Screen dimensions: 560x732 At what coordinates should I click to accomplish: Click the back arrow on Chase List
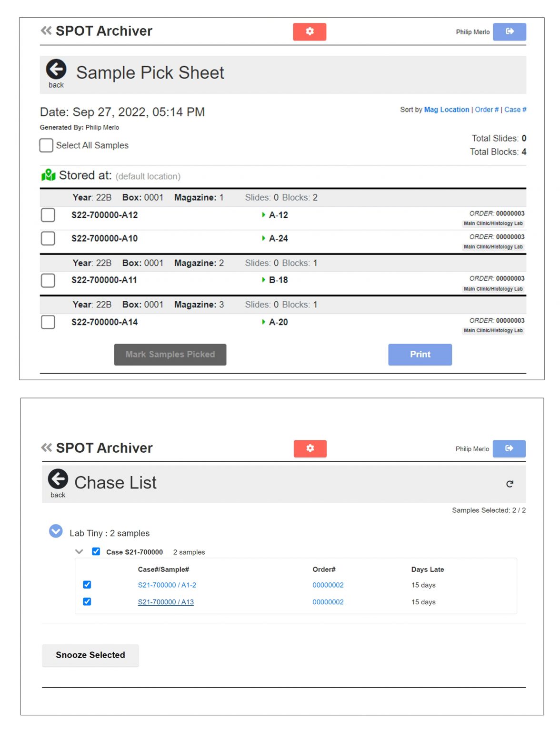tap(58, 479)
